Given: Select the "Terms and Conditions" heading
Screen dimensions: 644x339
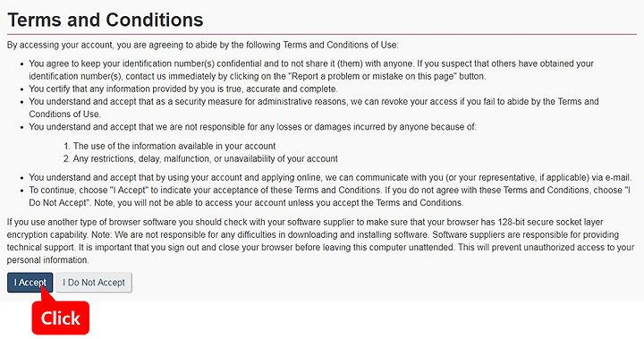Looking at the screenshot, I should tap(106, 20).
